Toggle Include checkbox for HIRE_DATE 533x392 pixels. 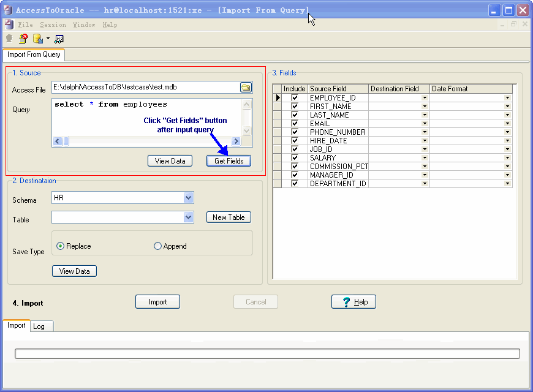295,141
